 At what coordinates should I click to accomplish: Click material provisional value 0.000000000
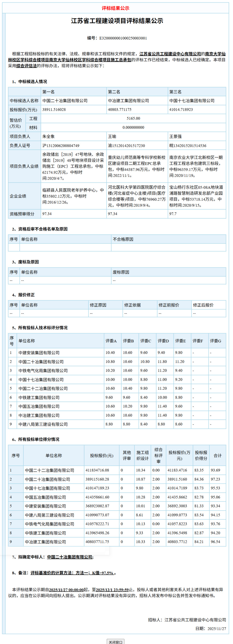click(133, 128)
